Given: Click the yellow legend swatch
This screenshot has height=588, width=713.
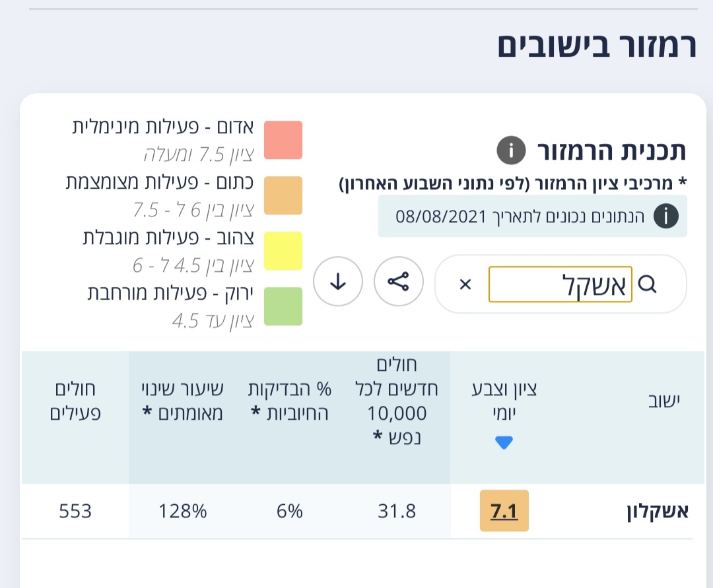Looking at the screenshot, I should point(283,251).
